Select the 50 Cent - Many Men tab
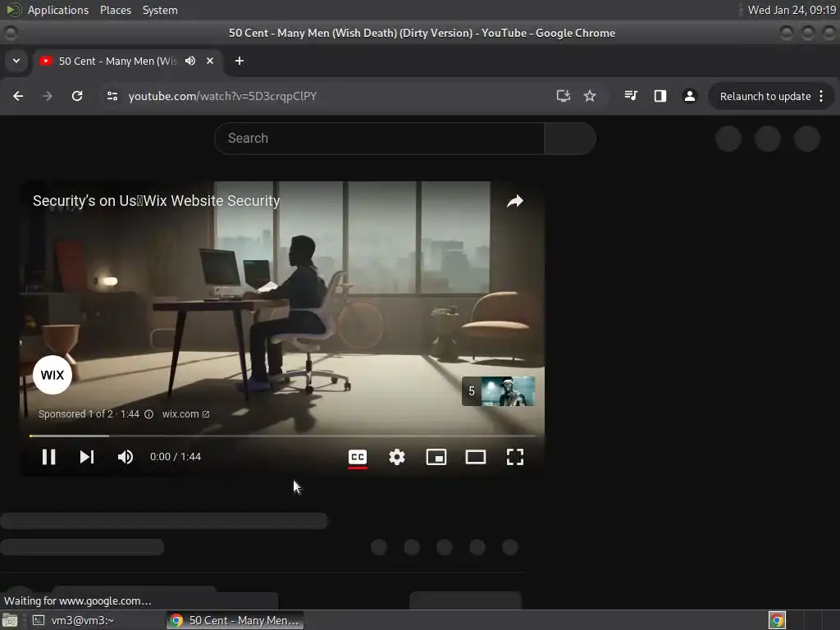 (x=118, y=61)
